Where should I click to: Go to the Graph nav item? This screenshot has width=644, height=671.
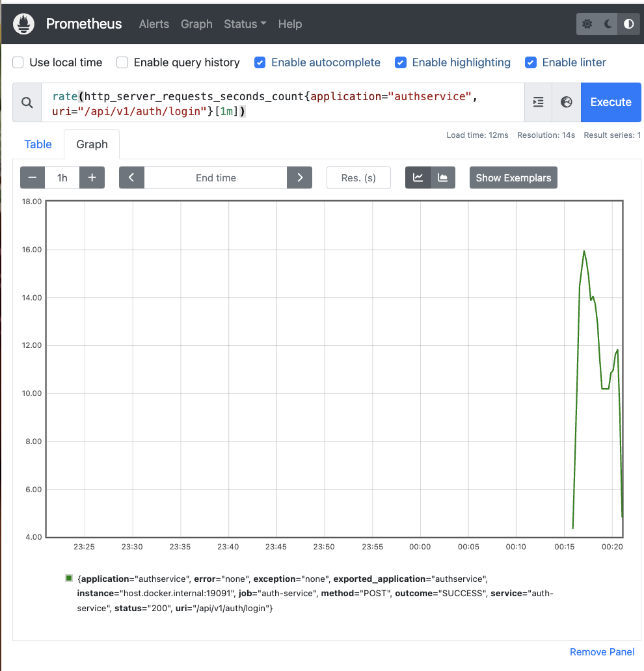click(196, 24)
